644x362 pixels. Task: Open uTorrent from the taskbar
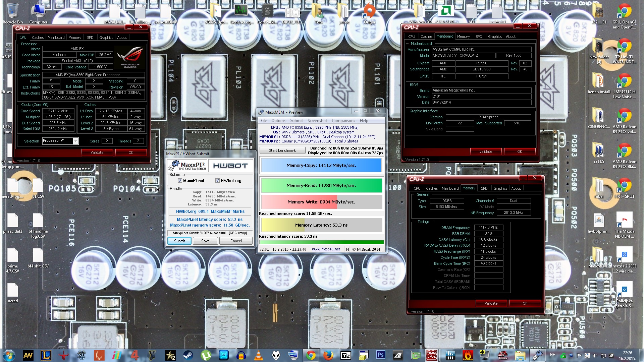206,355
